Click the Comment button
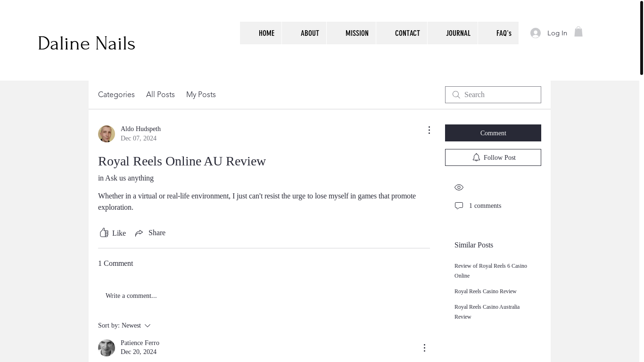 [493, 133]
